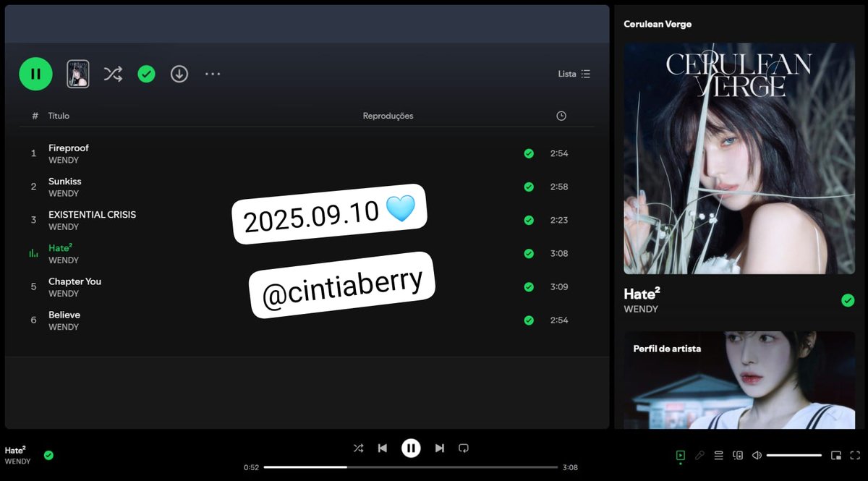The height and width of the screenshot is (481, 868).
Task: Skip to the next track
Action: (x=439, y=448)
